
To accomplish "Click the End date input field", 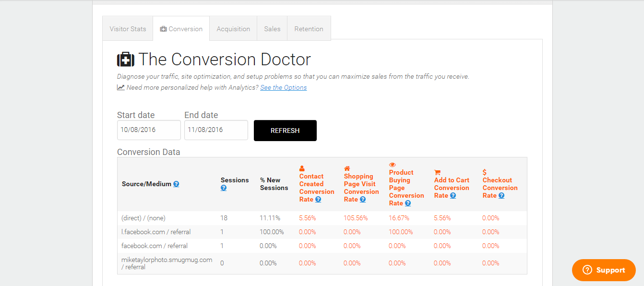I will pos(216,130).
